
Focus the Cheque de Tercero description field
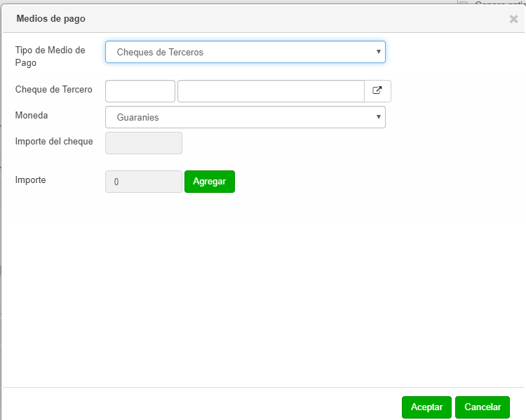click(x=271, y=91)
